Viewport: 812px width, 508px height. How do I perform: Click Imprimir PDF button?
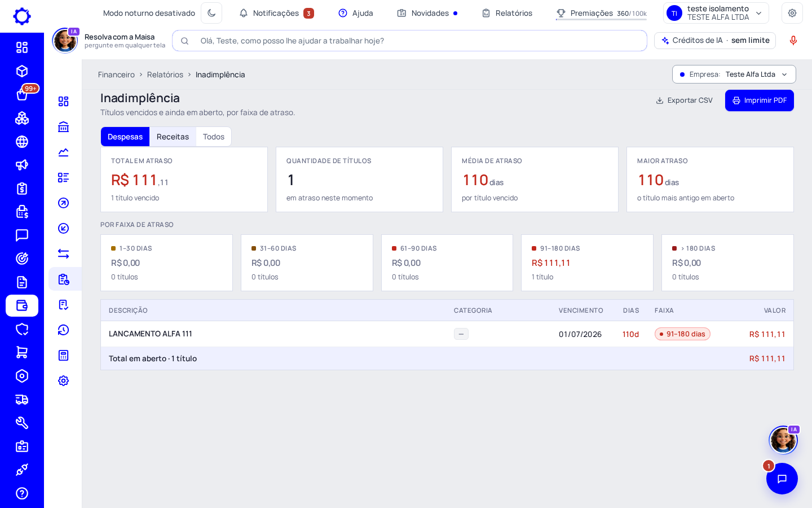point(760,100)
